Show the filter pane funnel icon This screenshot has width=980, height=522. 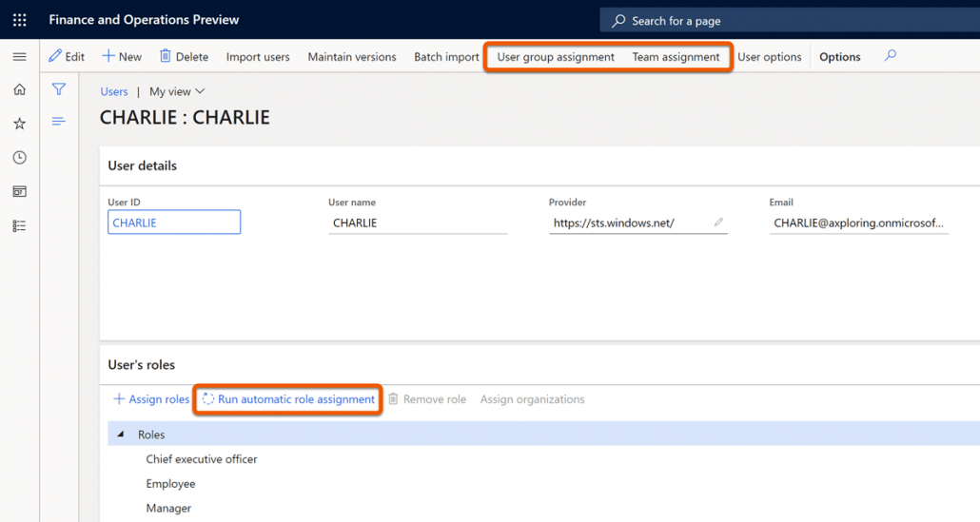click(x=59, y=89)
